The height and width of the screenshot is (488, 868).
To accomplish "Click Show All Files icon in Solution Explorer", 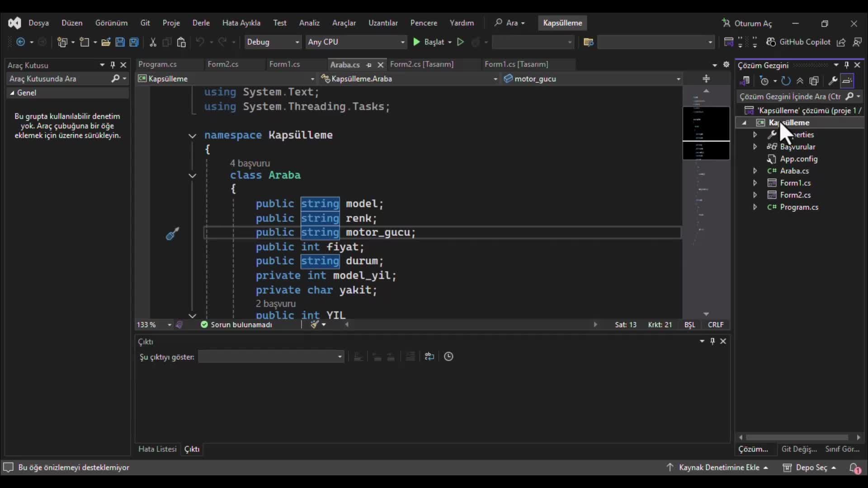I will [x=814, y=81].
